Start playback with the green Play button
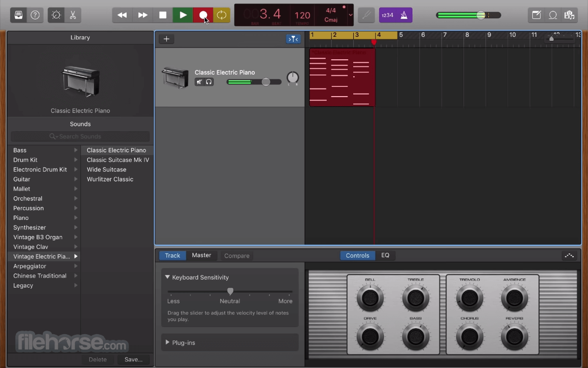The image size is (588, 368). pos(183,15)
